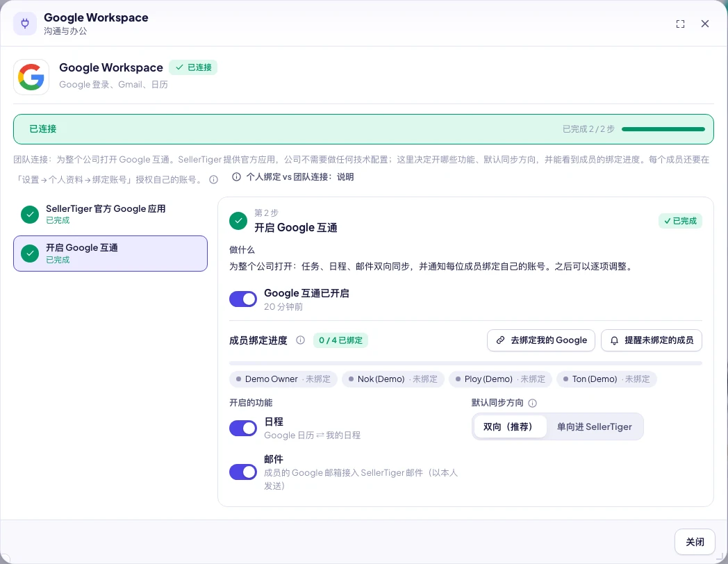This screenshot has width=728, height=564.
Task: Click the Ploy (Demo) 未绑定 chip
Action: coord(500,379)
